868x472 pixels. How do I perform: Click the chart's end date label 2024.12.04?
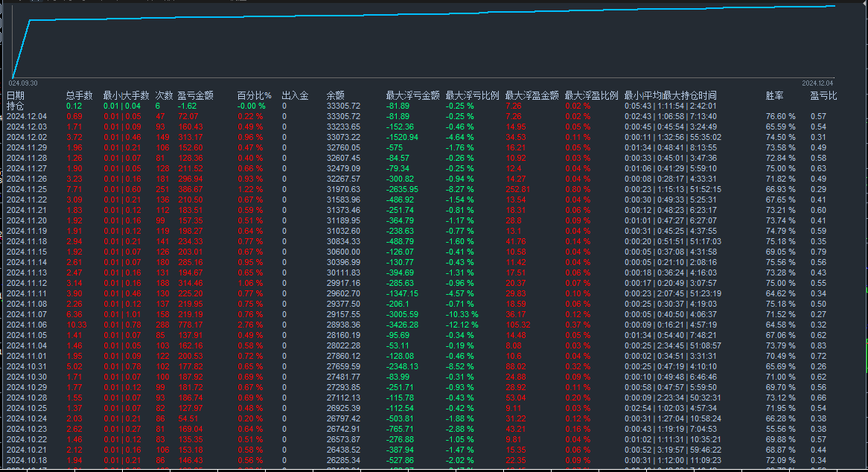point(817,83)
